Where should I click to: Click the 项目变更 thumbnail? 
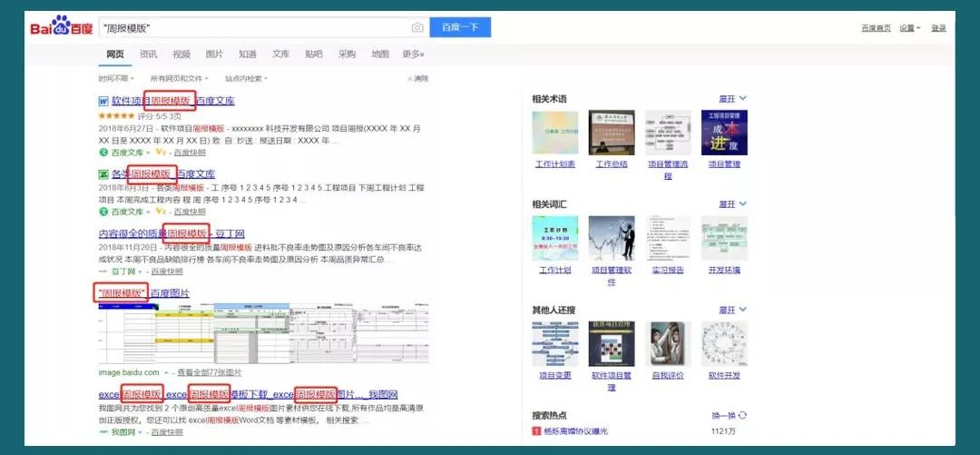pyautogui.click(x=555, y=344)
